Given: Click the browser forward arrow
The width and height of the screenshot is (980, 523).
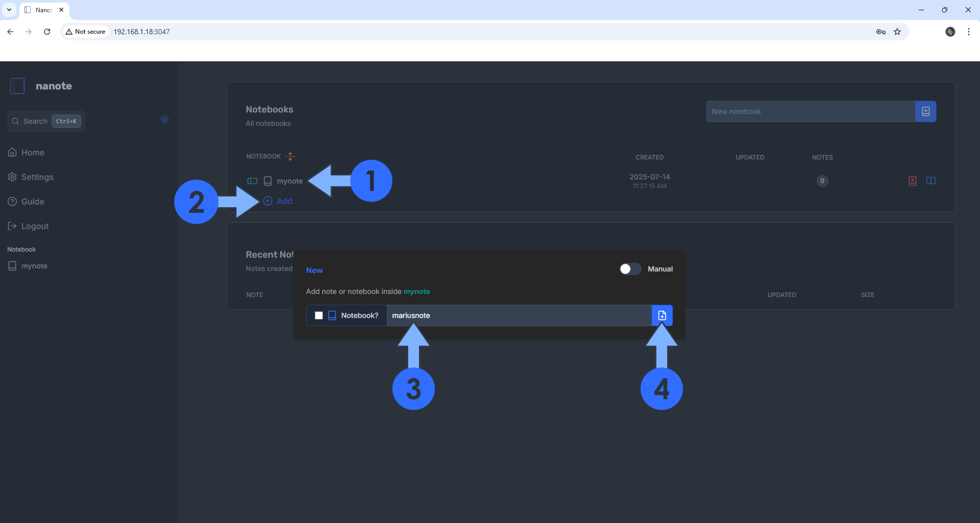Looking at the screenshot, I should [x=29, y=32].
